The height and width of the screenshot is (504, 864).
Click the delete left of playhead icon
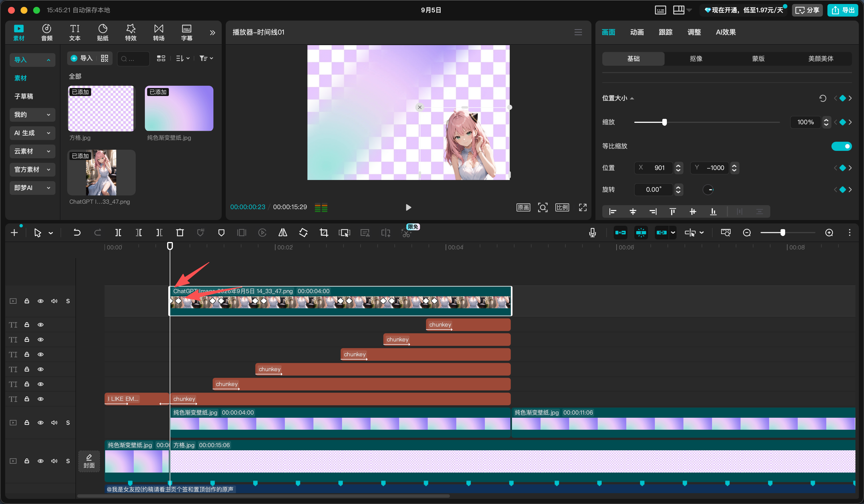point(139,233)
